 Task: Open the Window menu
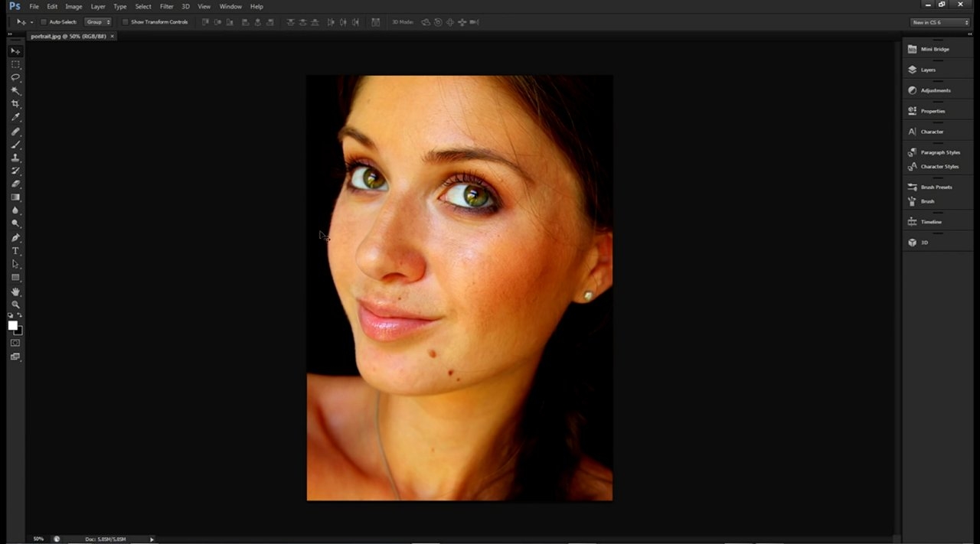230,6
